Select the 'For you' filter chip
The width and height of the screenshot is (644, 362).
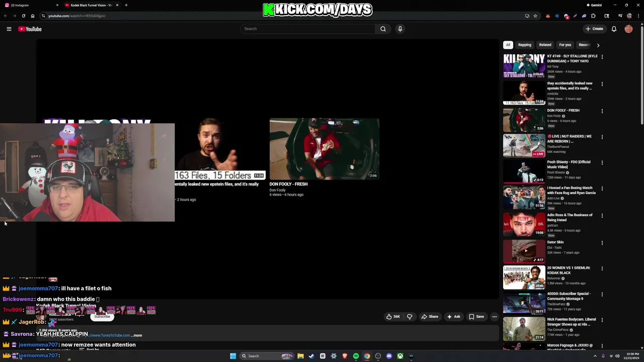pyautogui.click(x=565, y=45)
